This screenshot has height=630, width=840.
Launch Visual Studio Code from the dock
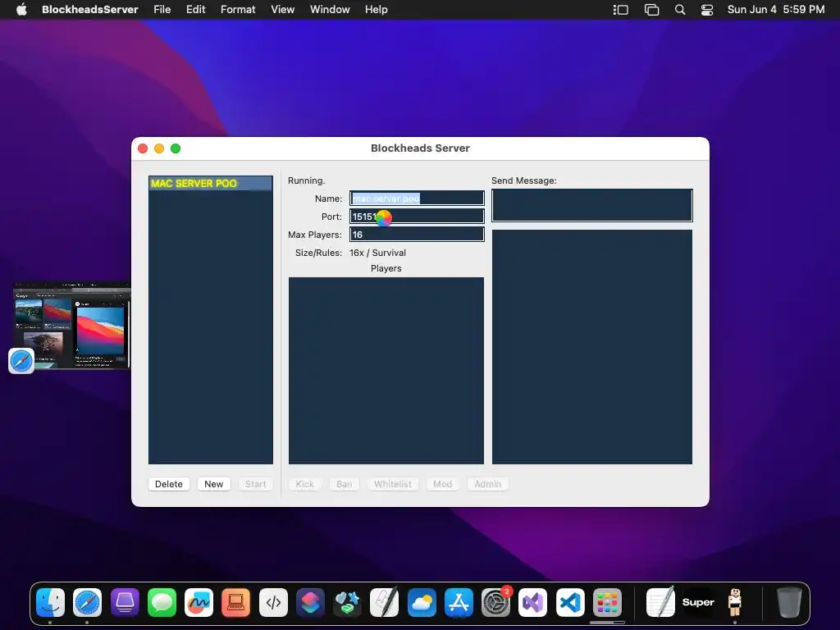570,603
